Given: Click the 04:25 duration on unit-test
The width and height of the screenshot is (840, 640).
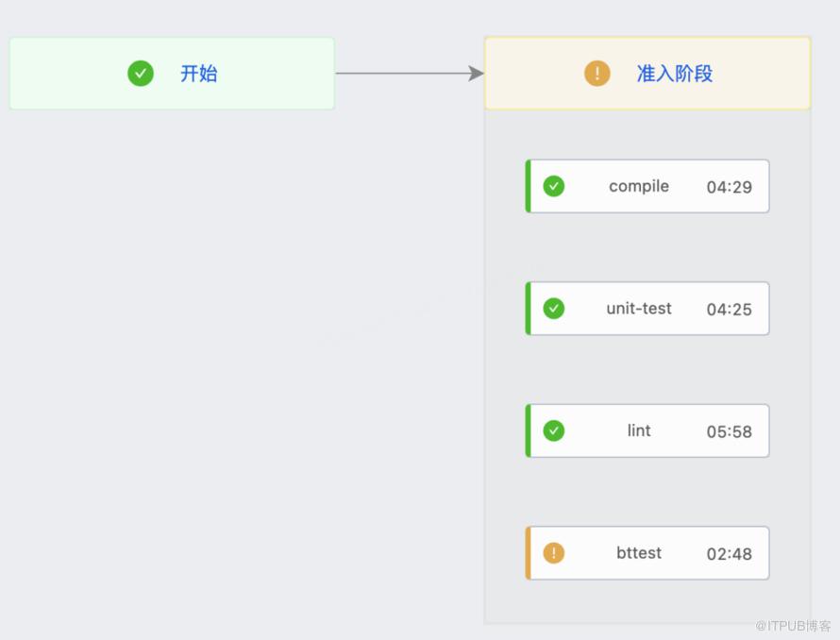Looking at the screenshot, I should pyautogui.click(x=730, y=310).
